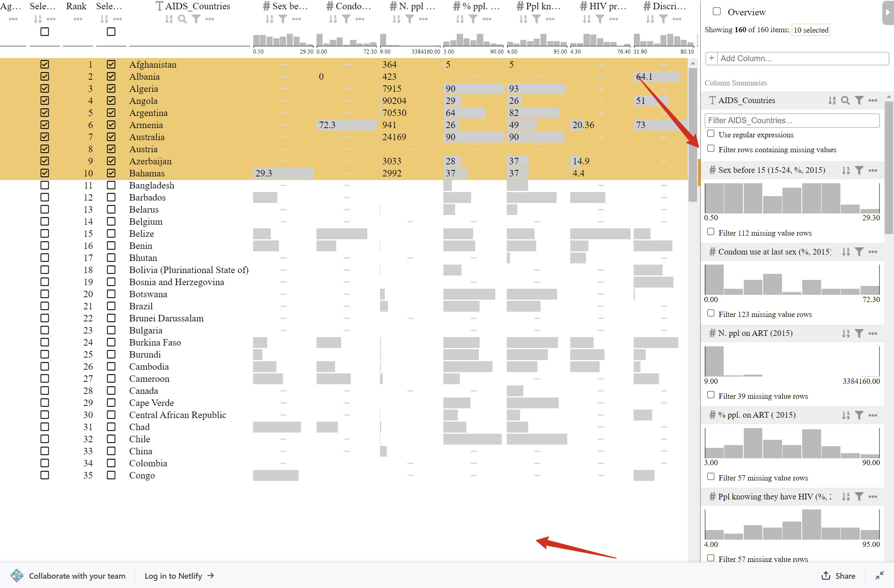Check the Use regular expressions option
894x588 pixels.
tap(711, 133)
